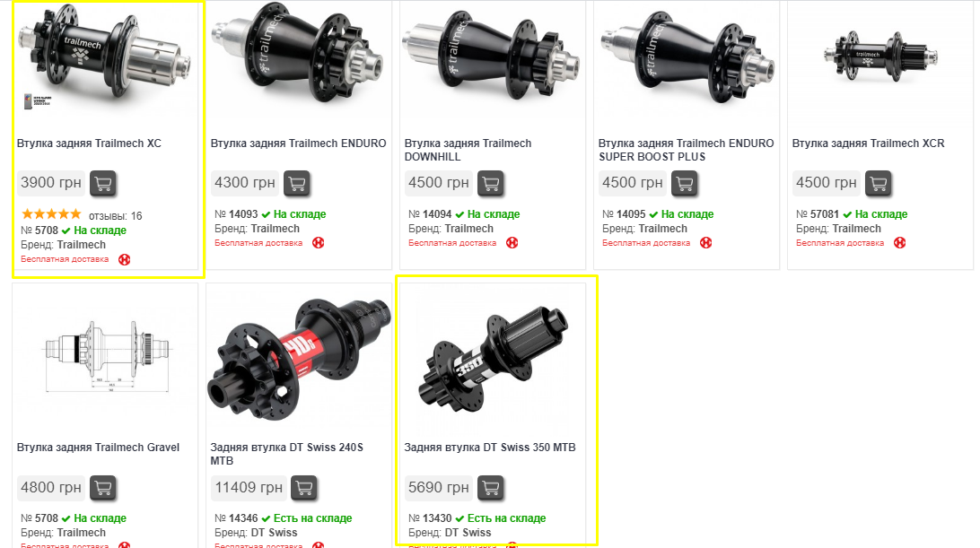Click the five-star rating on Trailmech XC
This screenshot has width=980, height=548.
pyautogui.click(x=51, y=214)
